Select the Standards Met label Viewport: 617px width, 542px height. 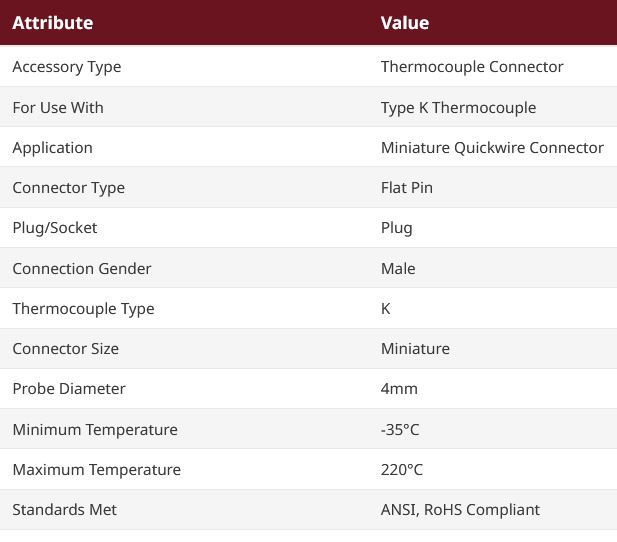[65, 510]
